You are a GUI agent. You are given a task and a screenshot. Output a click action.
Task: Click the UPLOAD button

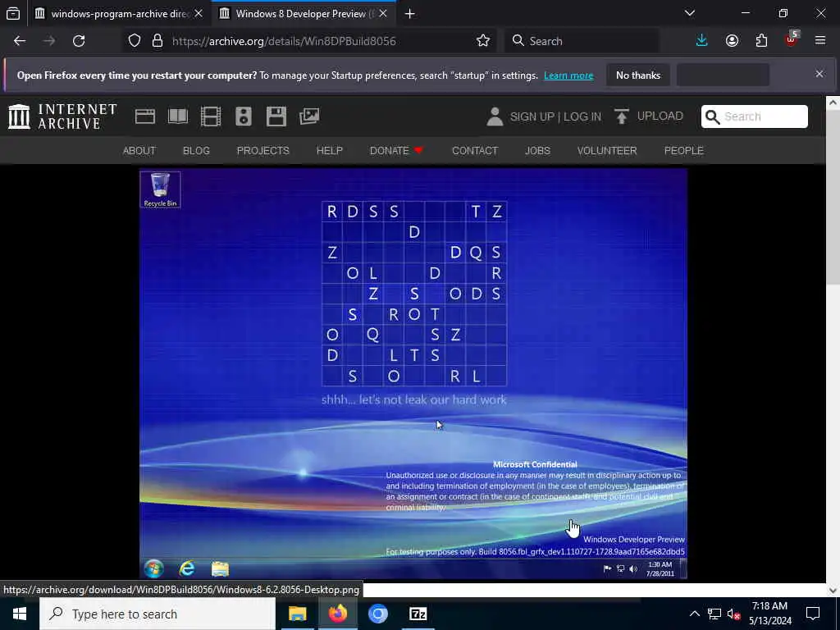649,116
